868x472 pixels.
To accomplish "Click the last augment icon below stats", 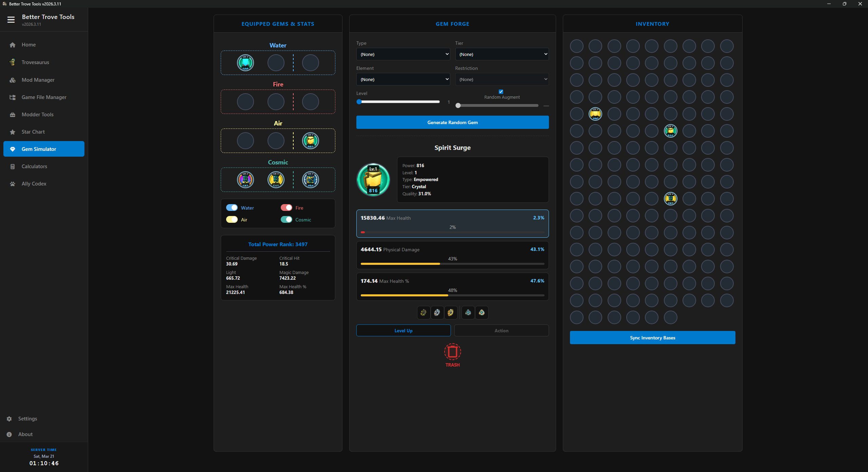I will coord(481,313).
